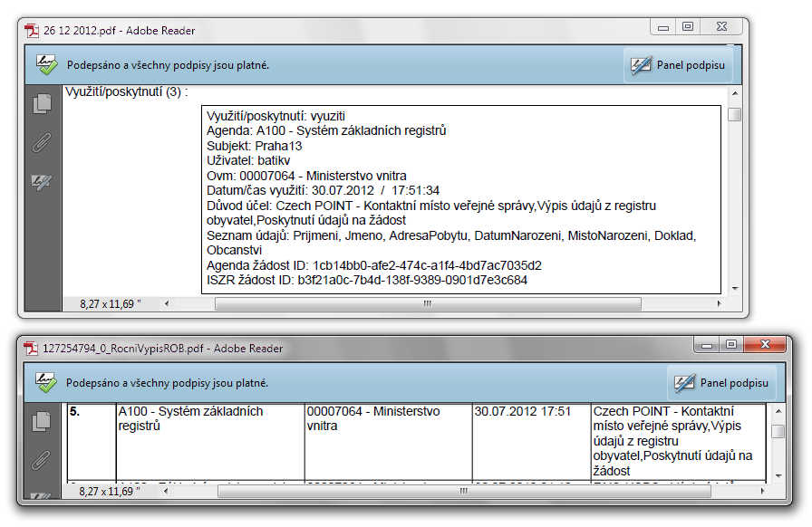The height and width of the screenshot is (527, 812).
Task: Open the attachments paperclip icon in the bottom window
Action: click(41, 460)
